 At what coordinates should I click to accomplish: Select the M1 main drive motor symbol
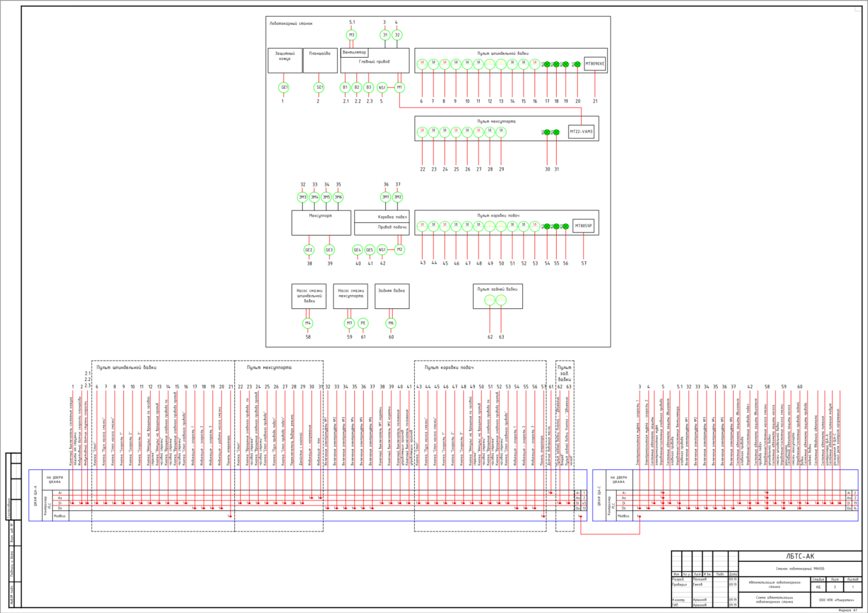click(x=399, y=88)
